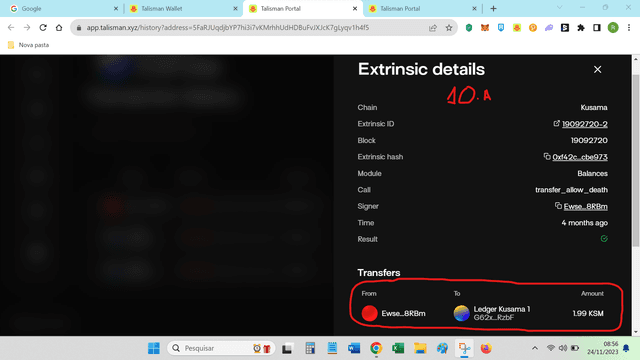This screenshot has height=360, width=640.
Task: Close the Extrinsic details panel
Action: pos(597,70)
